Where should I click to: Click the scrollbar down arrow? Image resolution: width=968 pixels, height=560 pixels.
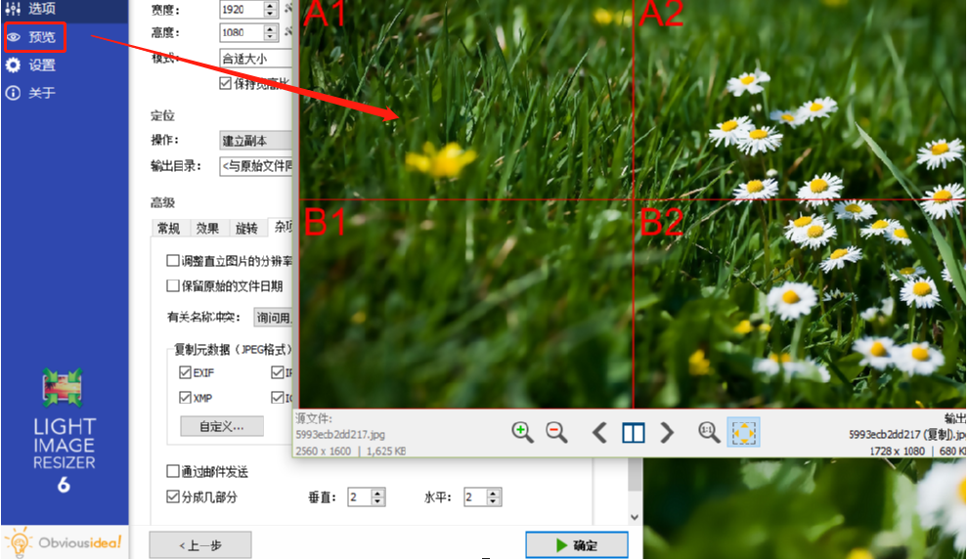coord(635,517)
